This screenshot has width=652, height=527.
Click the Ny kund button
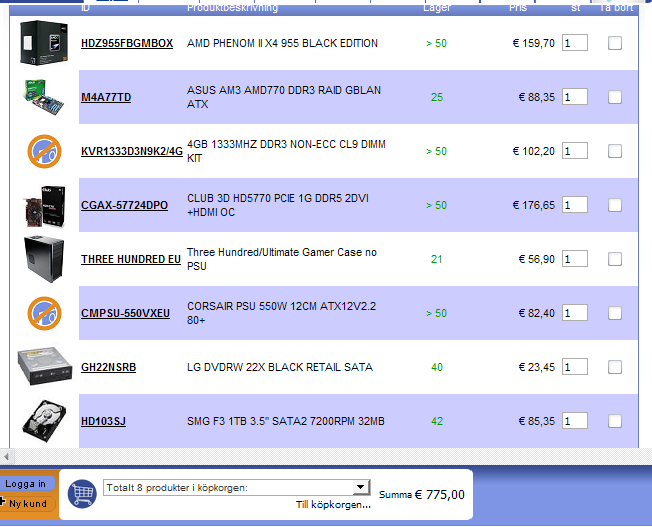click(26, 504)
